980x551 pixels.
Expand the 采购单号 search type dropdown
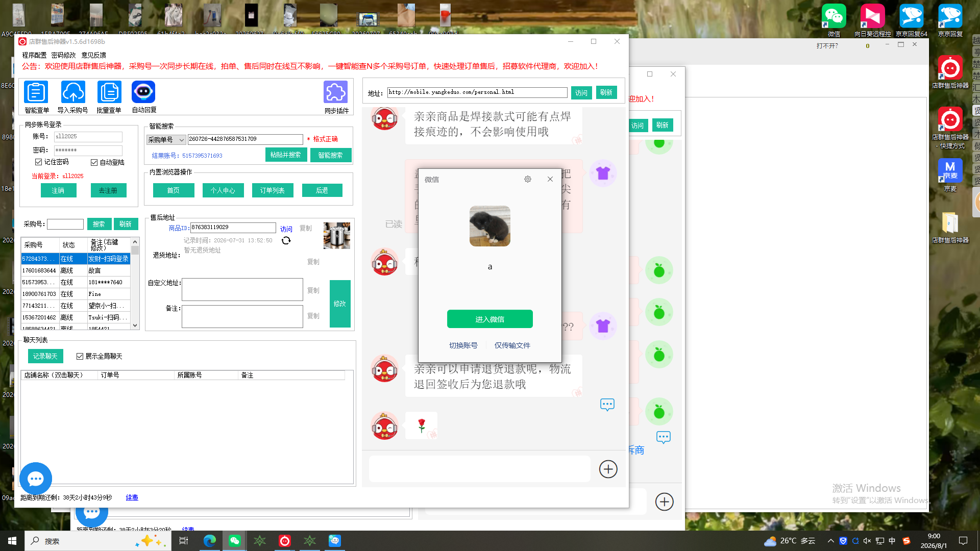coord(166,139)
